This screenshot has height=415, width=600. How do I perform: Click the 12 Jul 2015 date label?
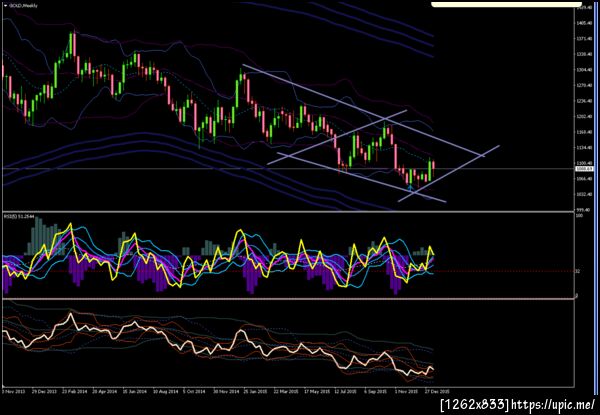point(346,392)
